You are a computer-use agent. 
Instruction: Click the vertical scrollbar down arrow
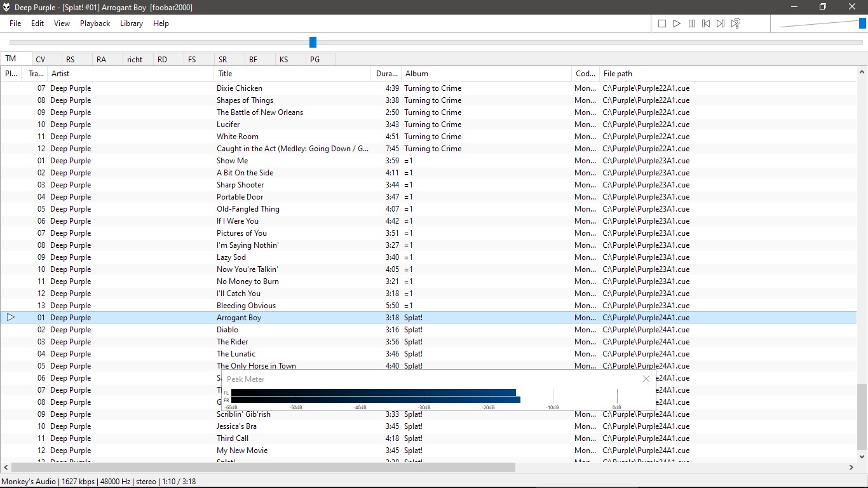click(862, 456)
